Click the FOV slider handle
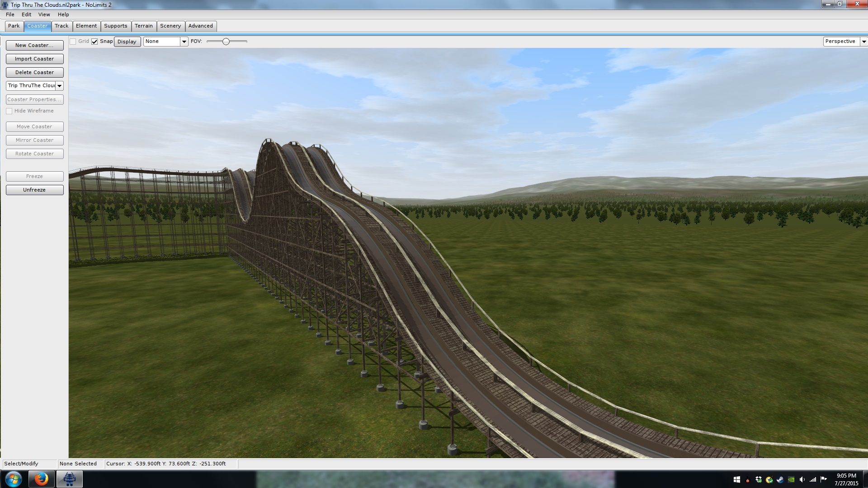 (x=226, y=42)
